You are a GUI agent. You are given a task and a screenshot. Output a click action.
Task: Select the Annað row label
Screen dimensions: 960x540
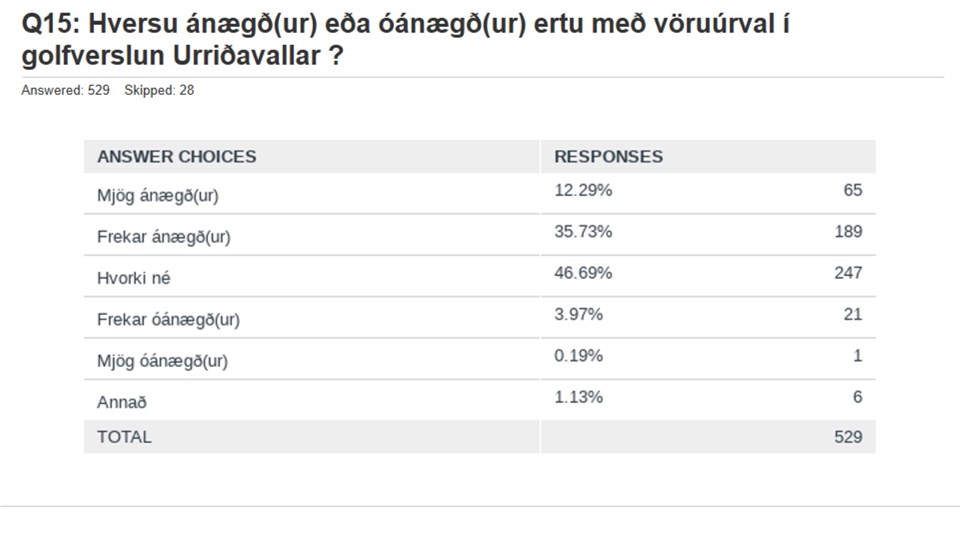coord(122,402)
